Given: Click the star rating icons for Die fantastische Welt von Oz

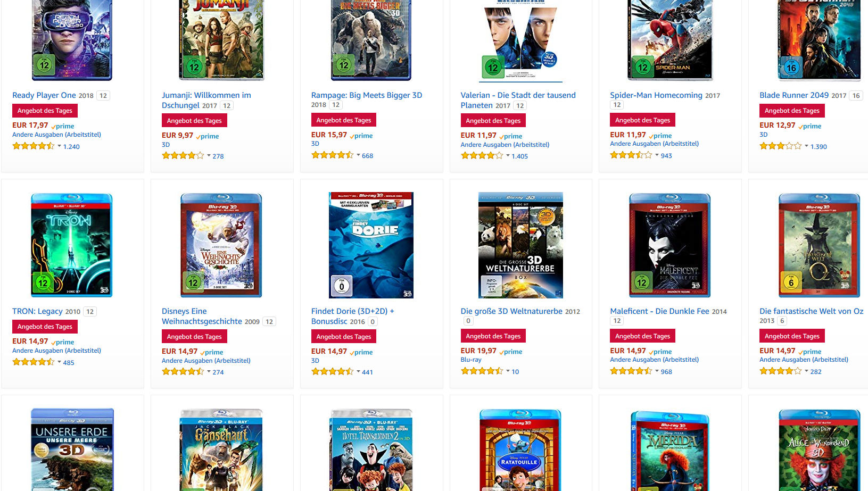Looking at the screenshot, I should 780,371.
